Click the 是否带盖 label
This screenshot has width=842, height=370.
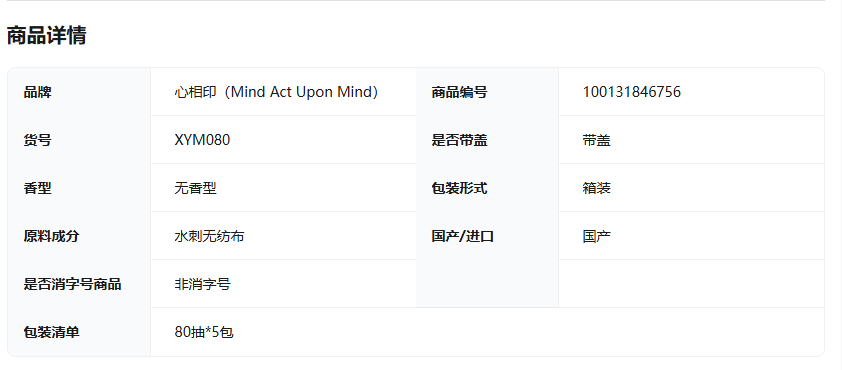click(x=459, y=140)
